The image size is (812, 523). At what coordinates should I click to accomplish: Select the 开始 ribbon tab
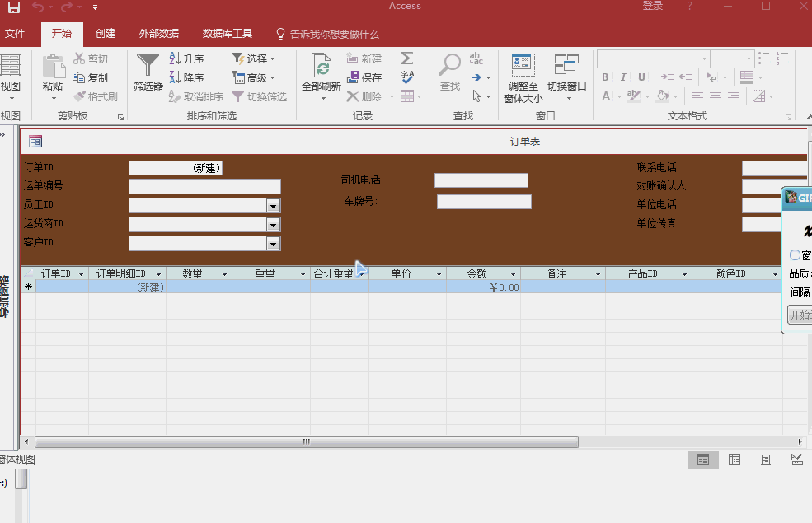click(x=62, y=34)
